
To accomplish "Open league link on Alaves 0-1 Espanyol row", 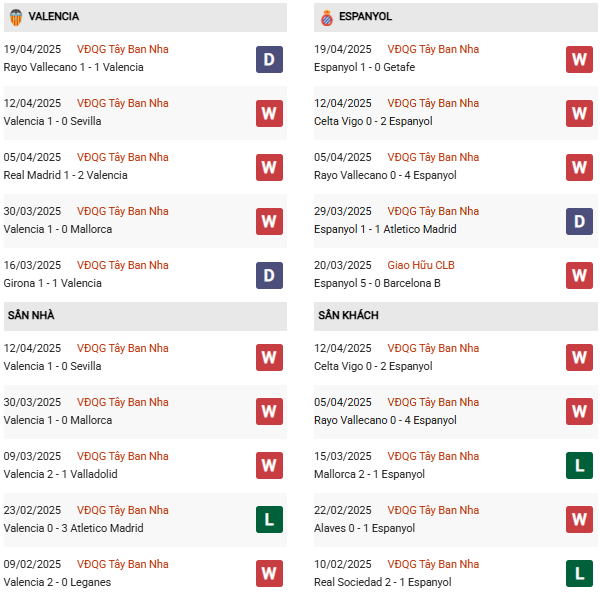I will tap(433, 510).
